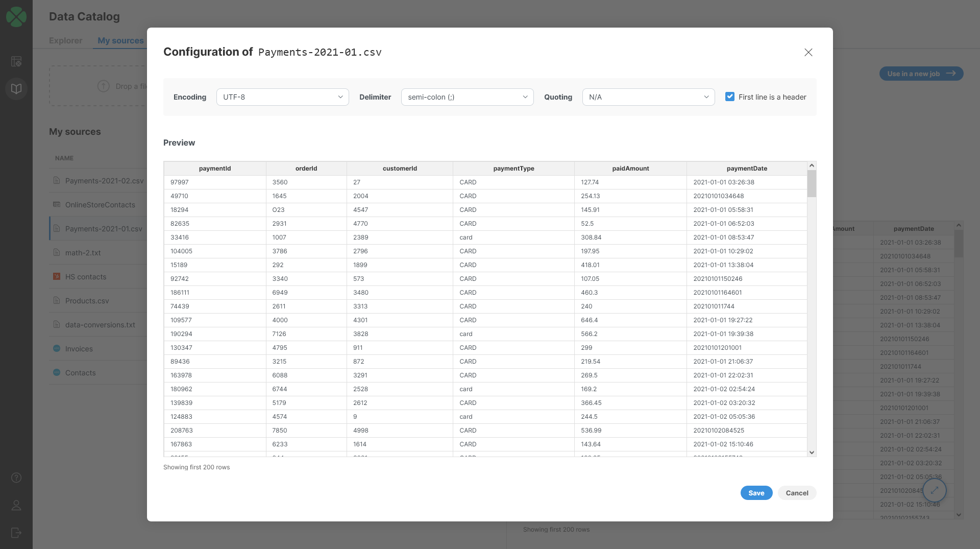This screenshot has width=980, height=549.
Task: Select Contacts source
Action: (80, 373)
